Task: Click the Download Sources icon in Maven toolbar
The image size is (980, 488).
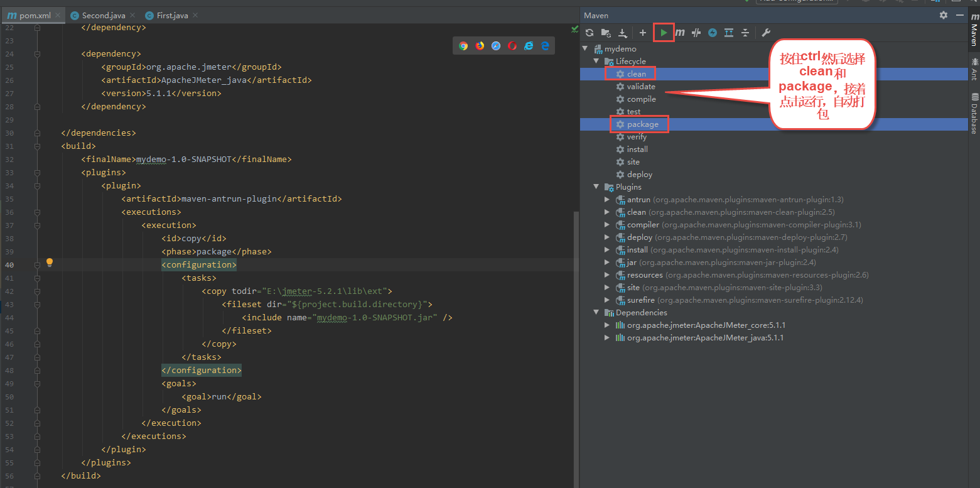Action: [x=623, y=33]
